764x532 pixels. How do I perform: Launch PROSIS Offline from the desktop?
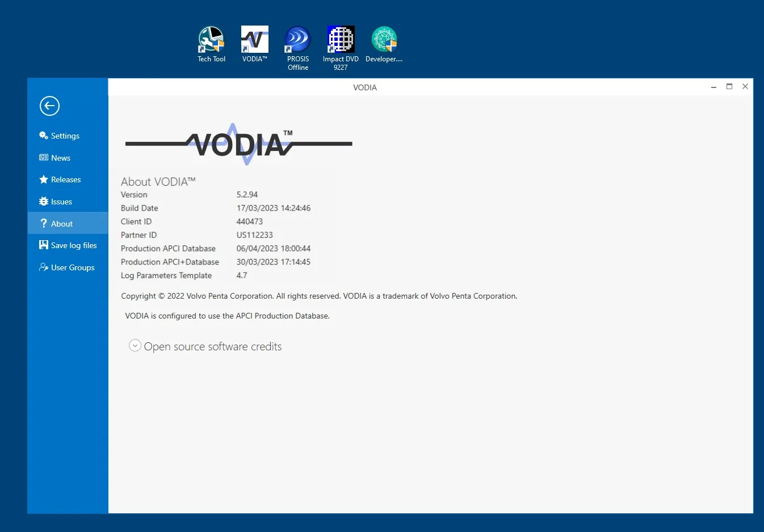297,40
